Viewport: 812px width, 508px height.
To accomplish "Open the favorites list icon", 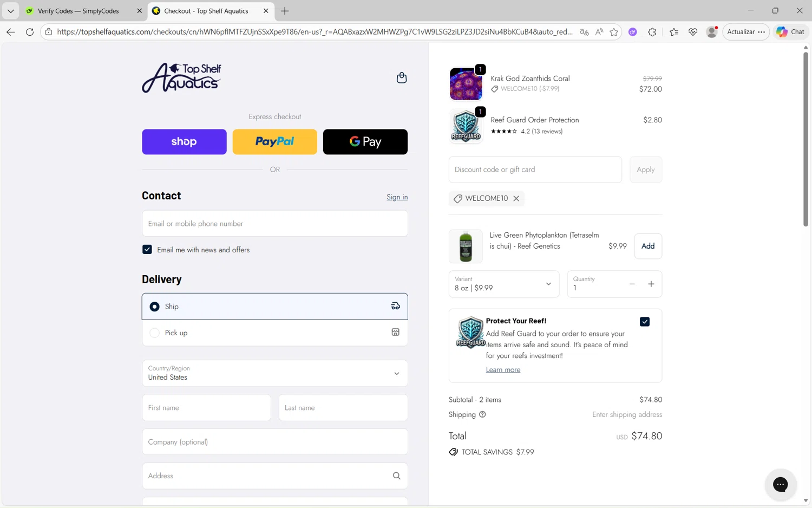I will [673, 32].
